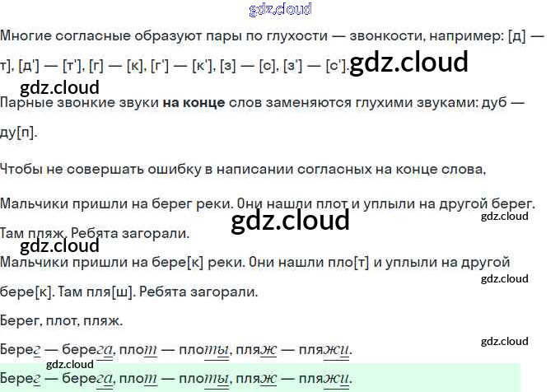
Task: Click the bold phrase «на конце»
Action: point(194,104)
